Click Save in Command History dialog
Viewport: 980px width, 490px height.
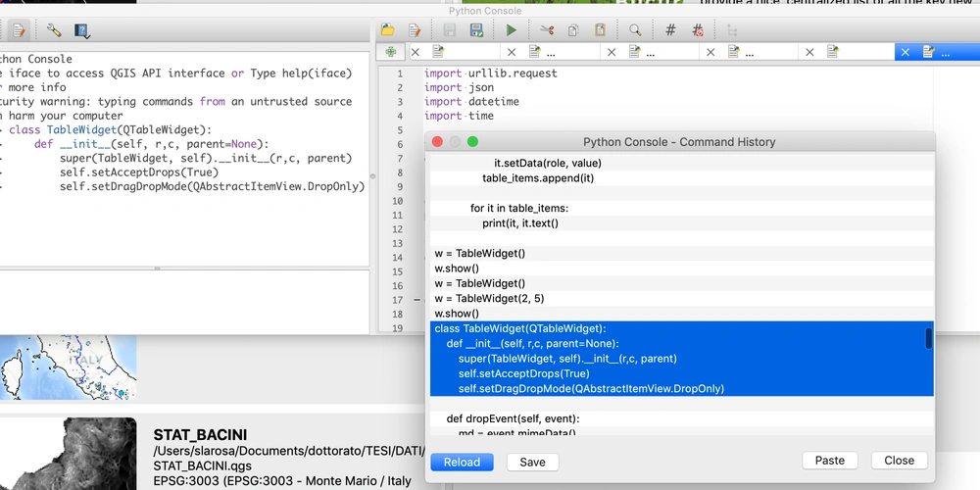[x=532, y=462]
